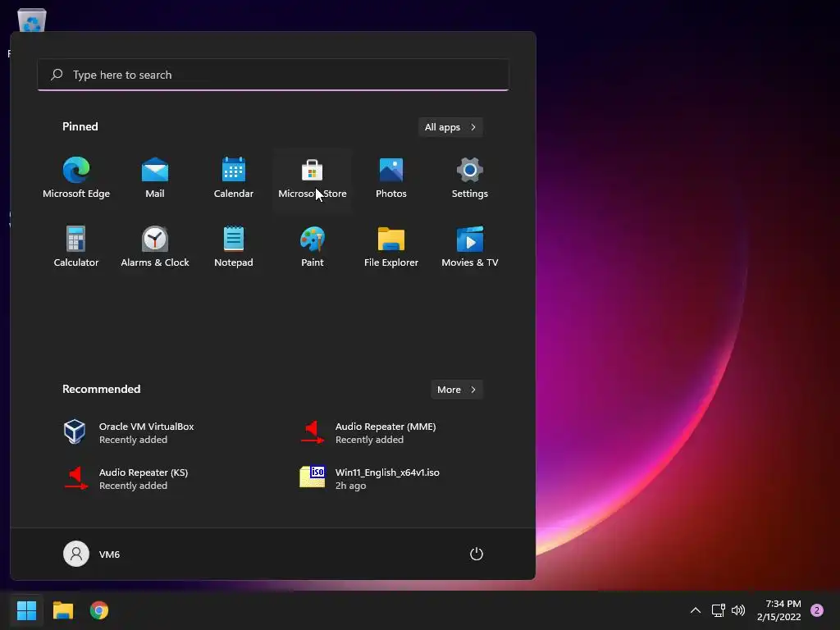Viewport: 840px width, 630px height.
Task: Open Audio Repeater (MME) recommendation
Action: pyautogui.click(x=391, y=432)
